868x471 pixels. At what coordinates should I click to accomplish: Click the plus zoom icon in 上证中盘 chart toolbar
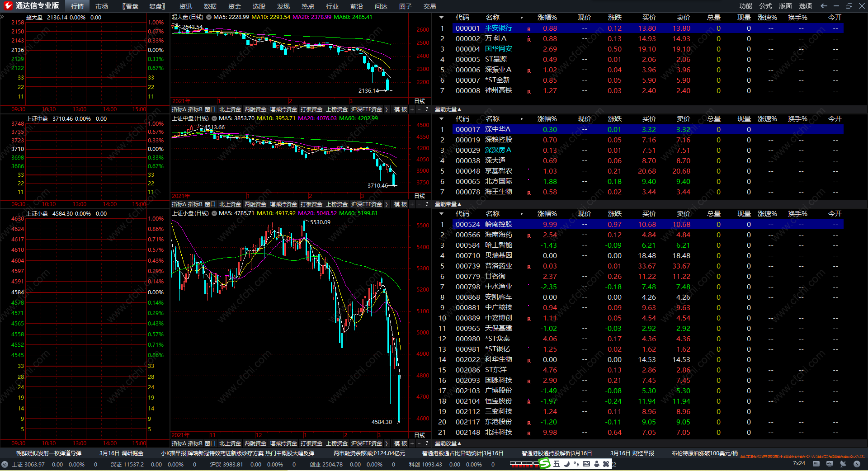point(412,204)
